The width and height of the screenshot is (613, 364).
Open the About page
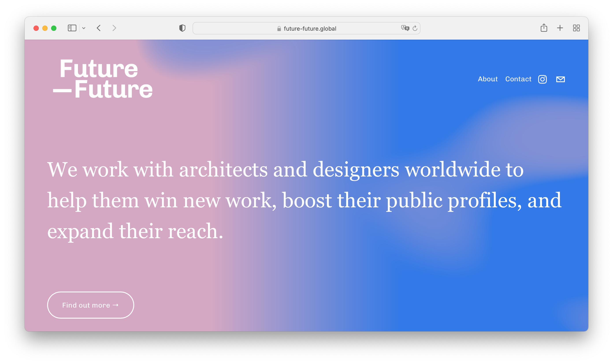488,79
